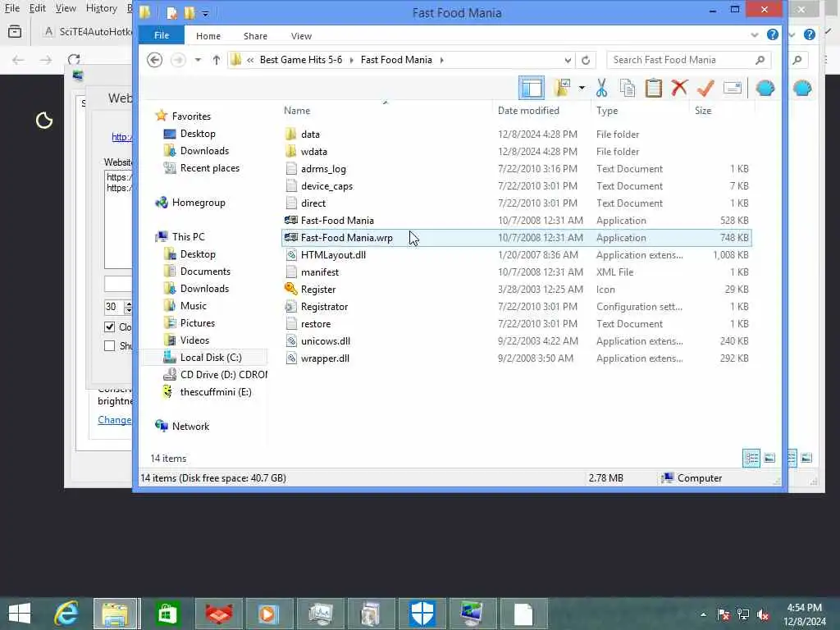This screenshot has height=630, width=840.
Task: Switch to the Share ribbon tab
Action: (x=256, y=36)
